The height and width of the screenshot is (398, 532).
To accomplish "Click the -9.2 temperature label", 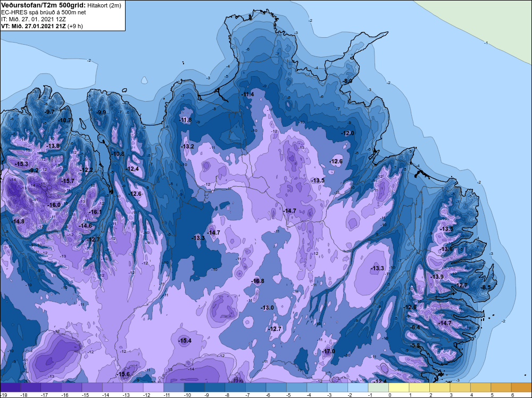I will pos(34,170).
